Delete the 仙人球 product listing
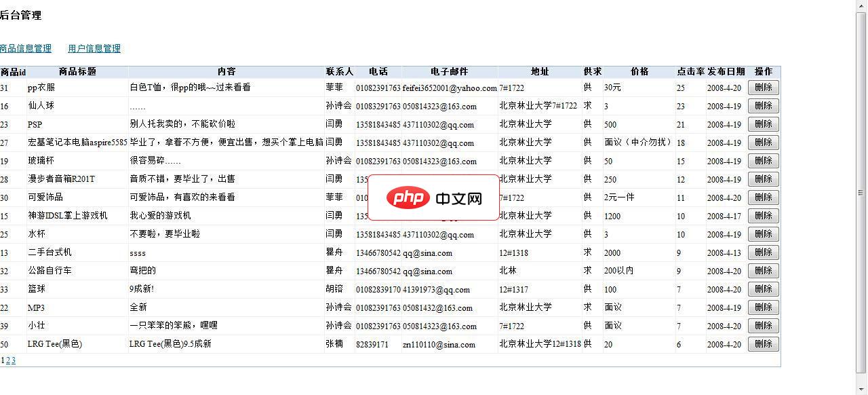 point(763,105)
